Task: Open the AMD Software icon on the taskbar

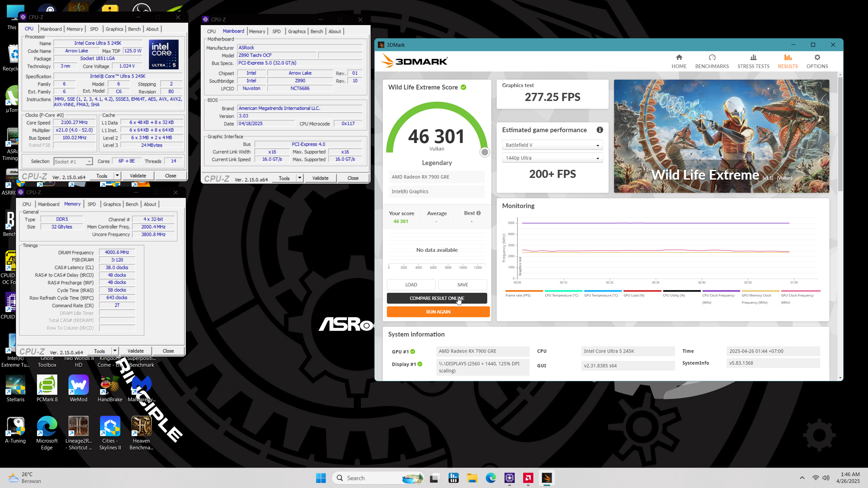Action: tap(528, 478)
